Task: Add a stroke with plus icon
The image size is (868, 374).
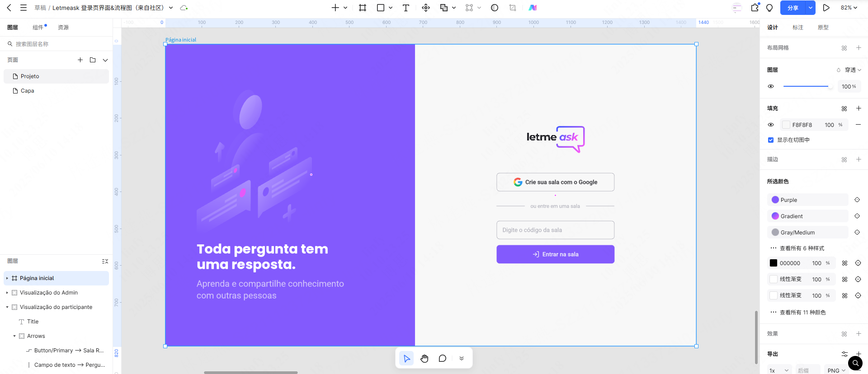Action: (x=859, y=159)
